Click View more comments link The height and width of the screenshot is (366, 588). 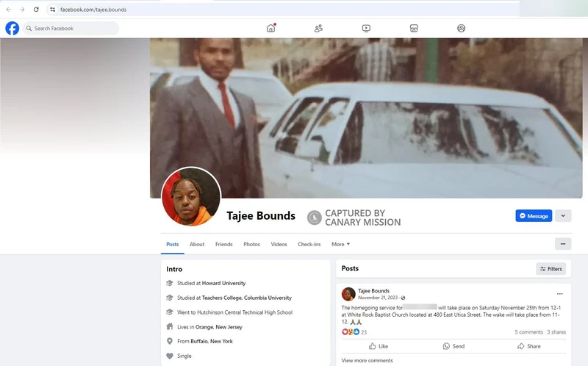click(367, 361)
